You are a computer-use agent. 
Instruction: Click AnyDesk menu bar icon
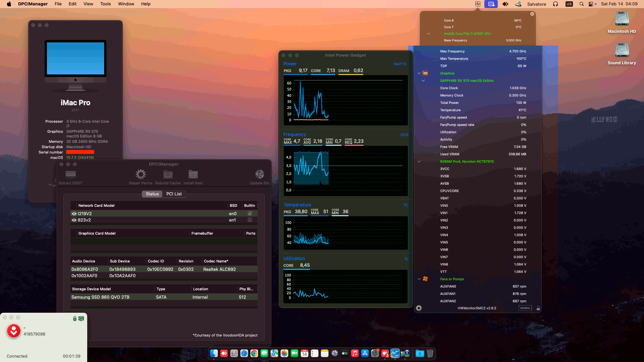coord(505,4)
